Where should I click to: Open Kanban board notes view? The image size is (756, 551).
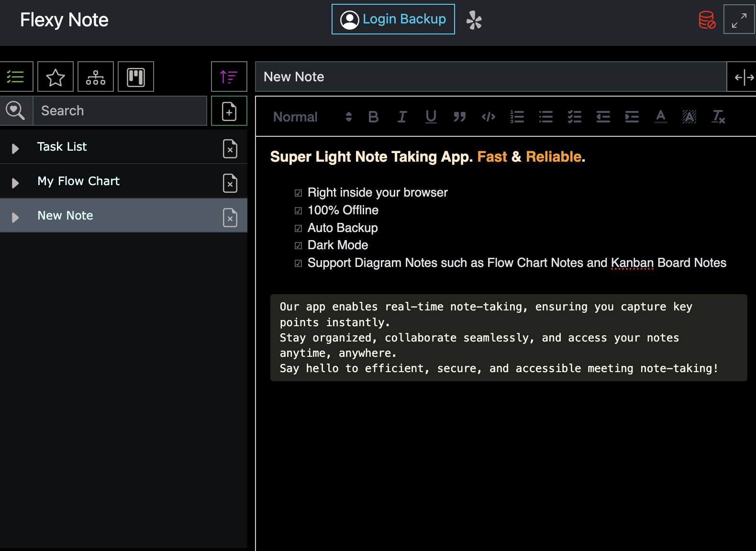(x=136, y=77)
